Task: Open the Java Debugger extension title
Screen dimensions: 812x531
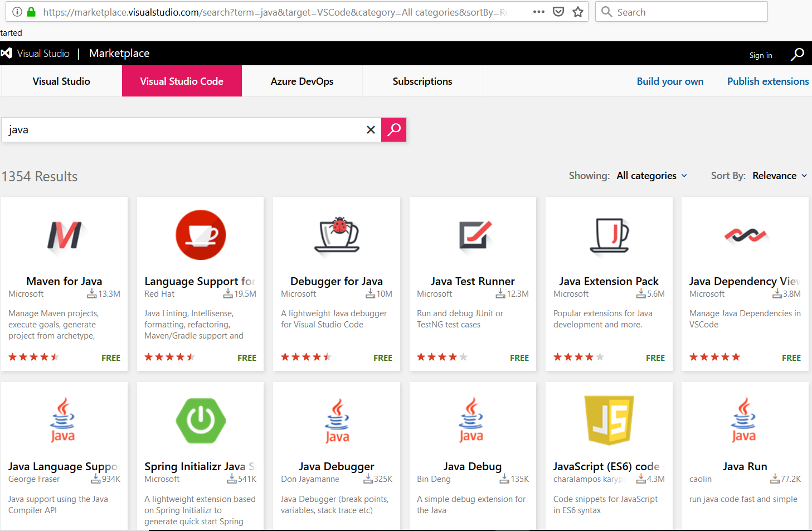Action: pos(337,466)
